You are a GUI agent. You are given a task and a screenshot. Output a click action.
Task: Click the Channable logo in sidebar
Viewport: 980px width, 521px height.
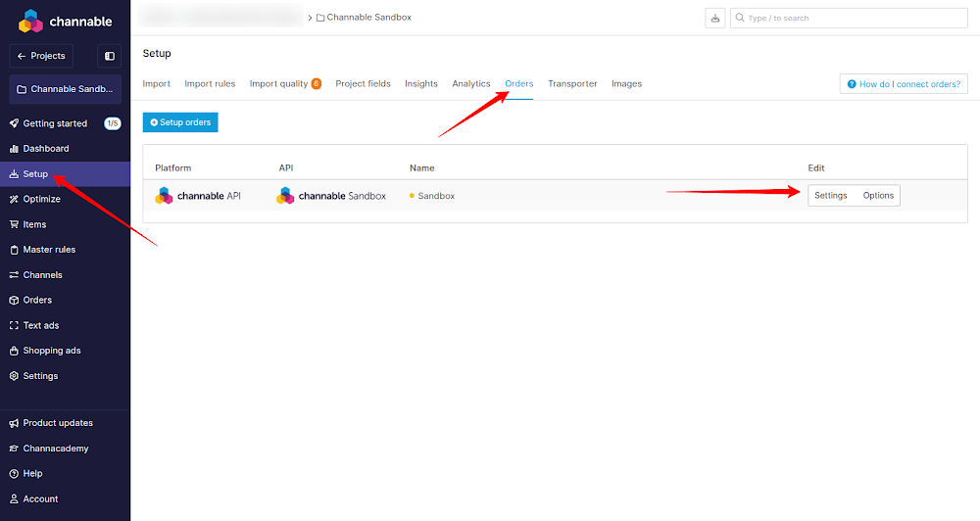click(x=65, y=22)
